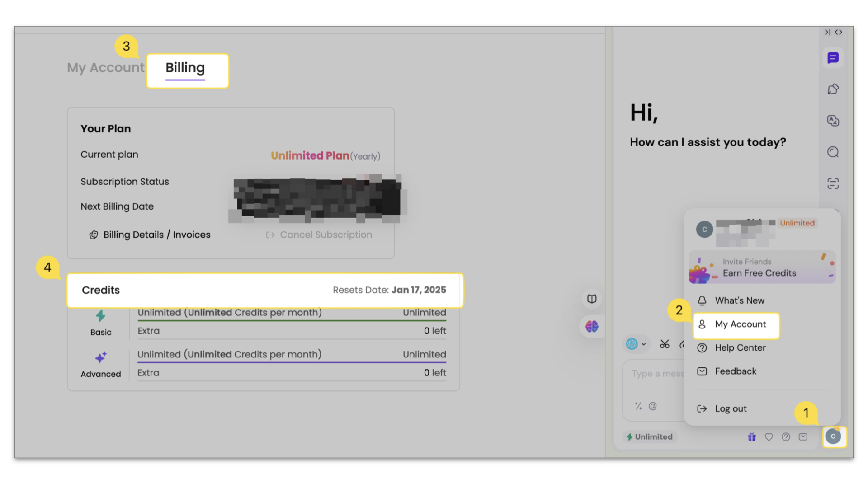This screenshot has width=868, height=488.
Task: Select Feedback in popup menu
Action: click(736, 371)
